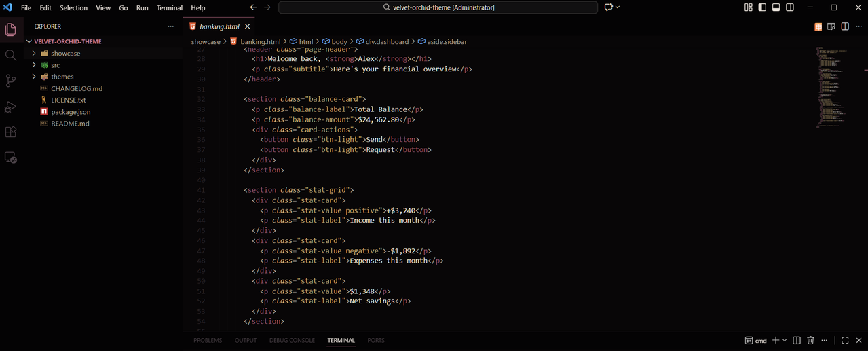Split the editor right
This screenshot has height=351, width=868.
click(845, 26)
